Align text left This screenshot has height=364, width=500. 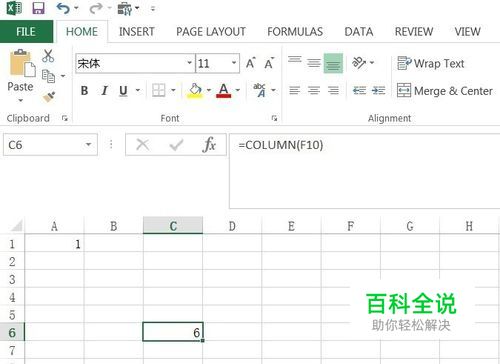tap(295, 90)
